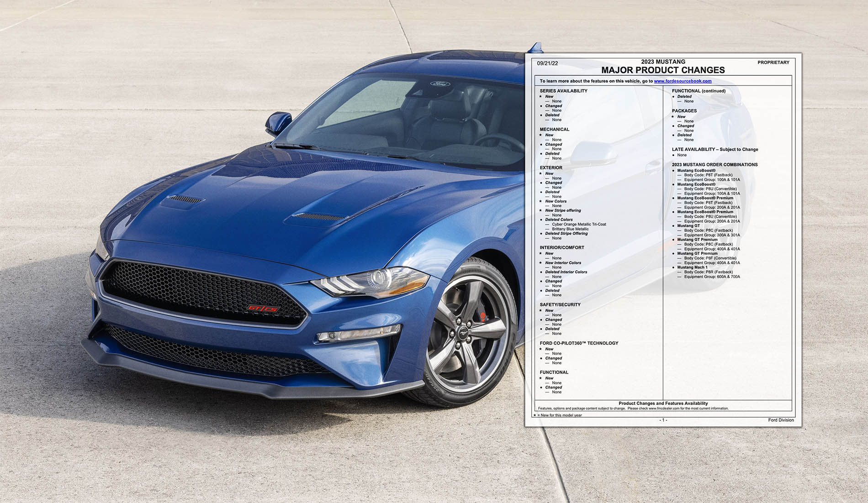Viewport: 868px width, 503px height.
Task: Click the "New Stripe offering" entry
Action: pos(563,210)
